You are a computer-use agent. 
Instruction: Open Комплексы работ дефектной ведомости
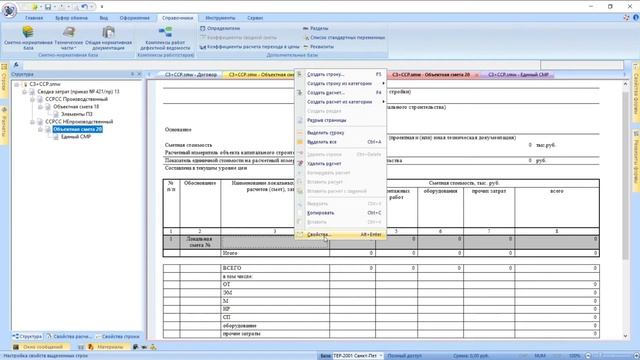click(x=165, y=37)
